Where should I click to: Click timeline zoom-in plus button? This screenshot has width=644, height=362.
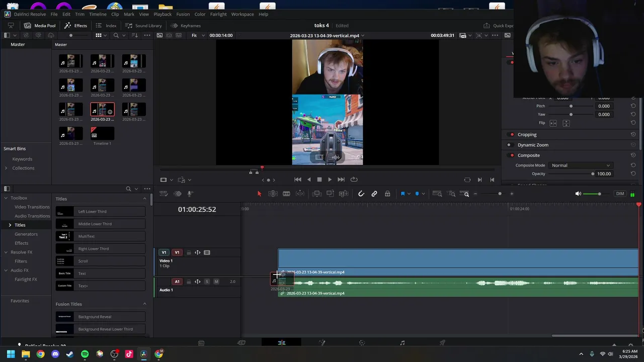512,194
